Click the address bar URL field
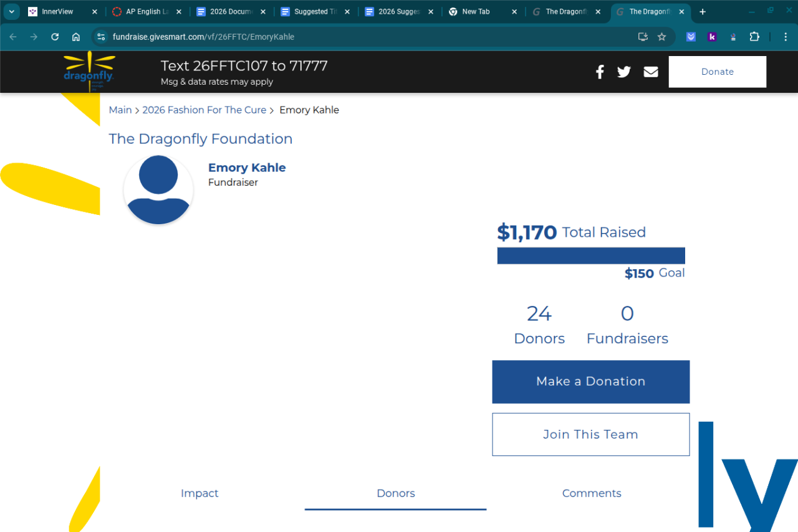The width and height of the screenshot is (798, 532). [x=368, y=37]
